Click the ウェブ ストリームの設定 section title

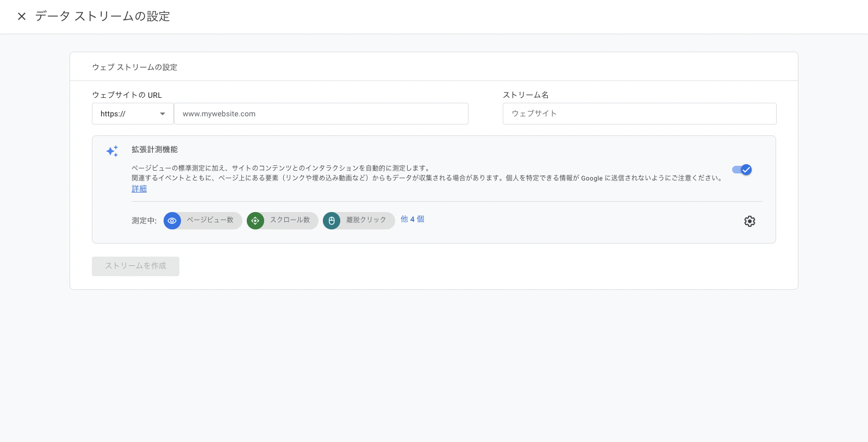(x=135, y=67)
